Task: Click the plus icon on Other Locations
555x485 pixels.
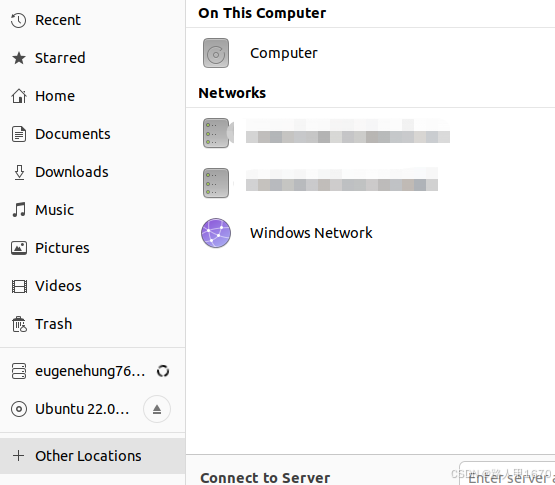Action: (x=18, y=456)
